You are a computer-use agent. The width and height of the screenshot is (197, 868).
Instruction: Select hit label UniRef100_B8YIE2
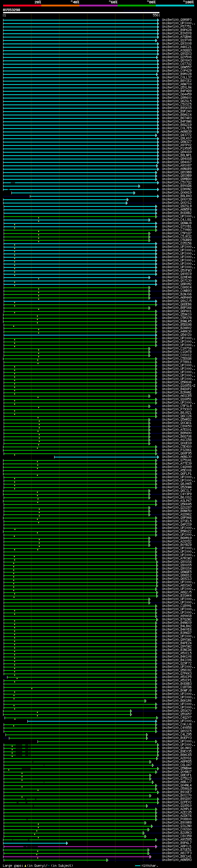[x=177, y=81]
